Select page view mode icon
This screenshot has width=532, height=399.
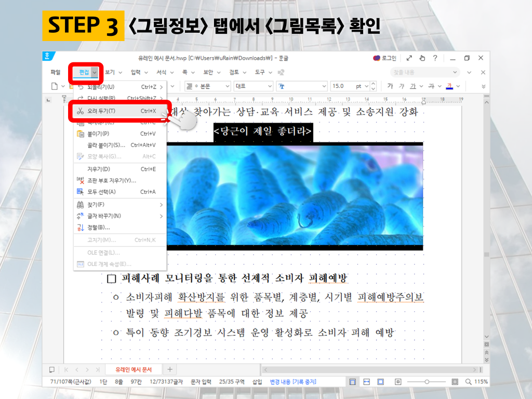(x=353, y=382)
